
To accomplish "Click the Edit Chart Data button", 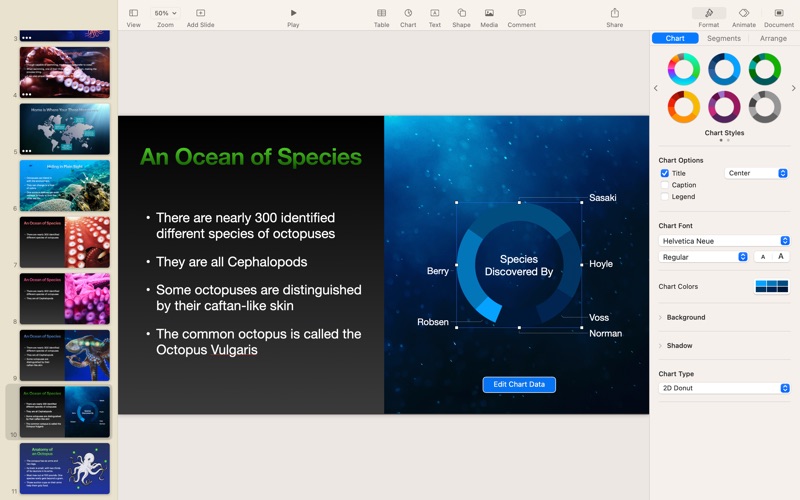I will coord(519,384).
